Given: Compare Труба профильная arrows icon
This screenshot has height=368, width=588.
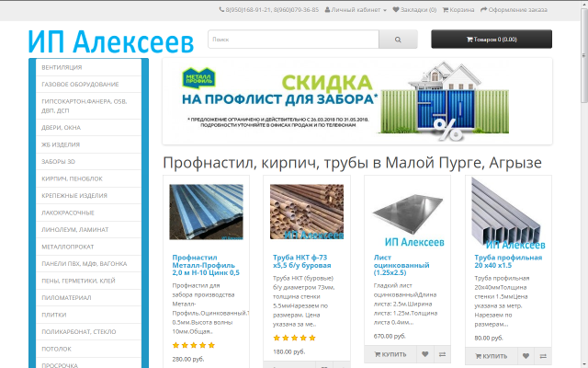Looking at the screenshot, I should click(x=543, y=356).
